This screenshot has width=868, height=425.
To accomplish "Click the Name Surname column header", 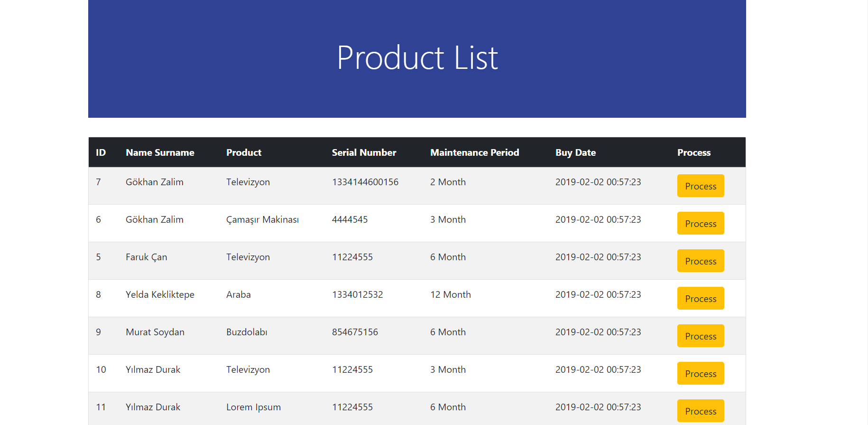I will (160, 152).
